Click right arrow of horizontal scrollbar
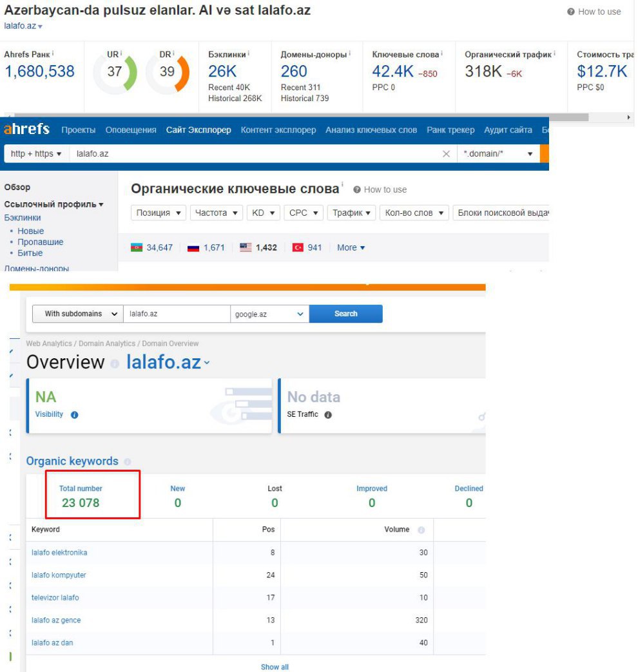Image resolution: width=638 pixels, height=672 pixels. (628, 117)
